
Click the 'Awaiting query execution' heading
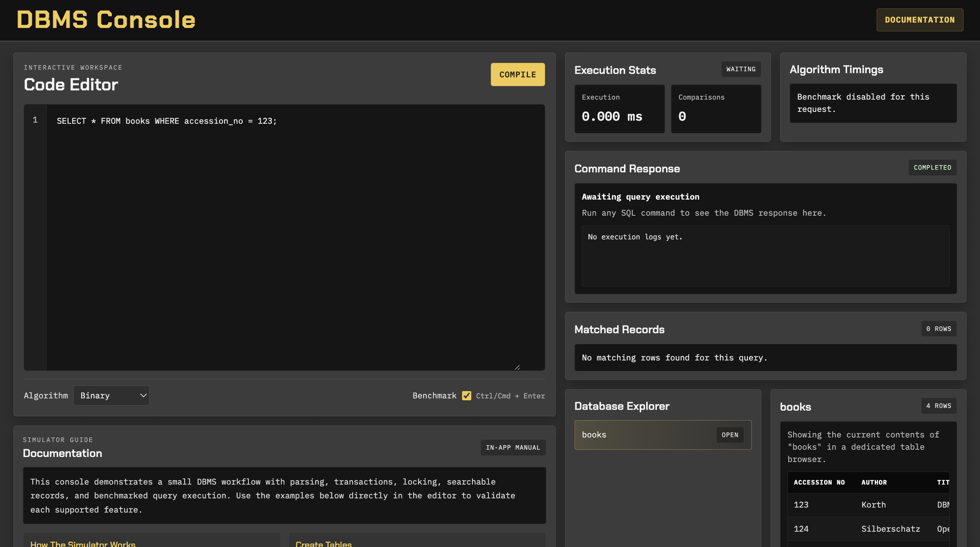tap(640, 197)
